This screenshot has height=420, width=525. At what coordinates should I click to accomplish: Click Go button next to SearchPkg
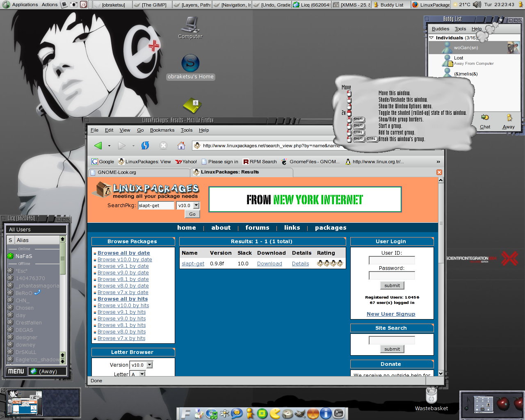[192, 214]
